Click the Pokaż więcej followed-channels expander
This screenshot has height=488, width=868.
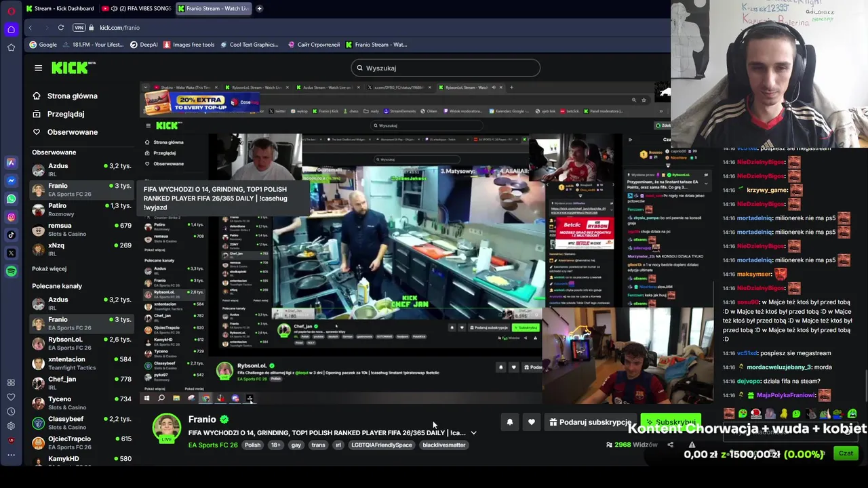49,268
